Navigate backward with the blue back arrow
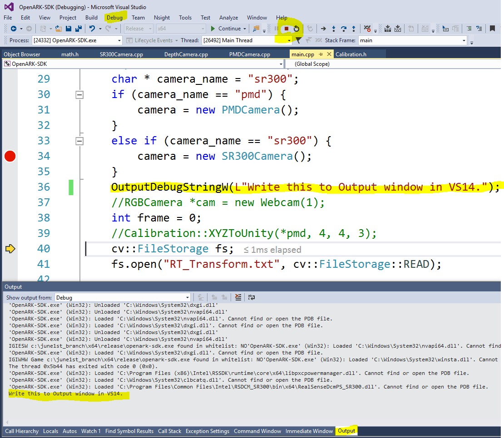Image resolution: width=504 pixels, height=438 pixels. 14,29
